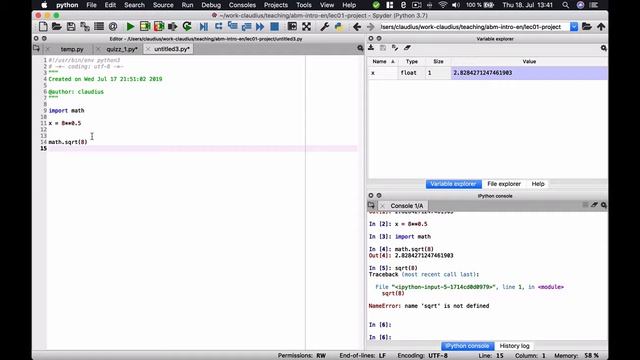Screen dimensions: 640x360
Task: Run the selection or current line
Action: coord(173,27)
